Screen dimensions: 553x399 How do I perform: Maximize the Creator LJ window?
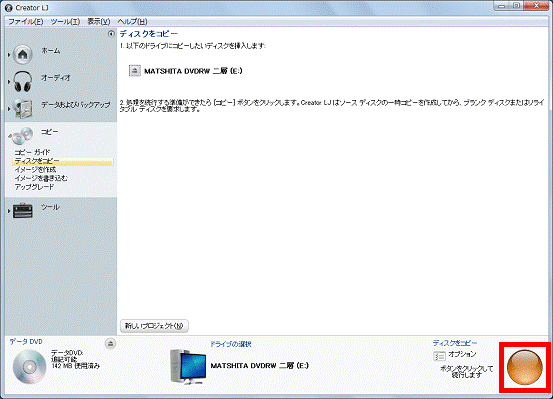pyautogui.click(x=516, y=6)
